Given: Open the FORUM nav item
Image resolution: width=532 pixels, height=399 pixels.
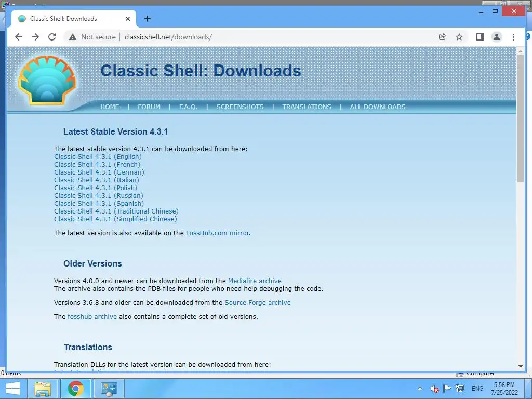Looking at the screenshot, I should pos(149,107).
